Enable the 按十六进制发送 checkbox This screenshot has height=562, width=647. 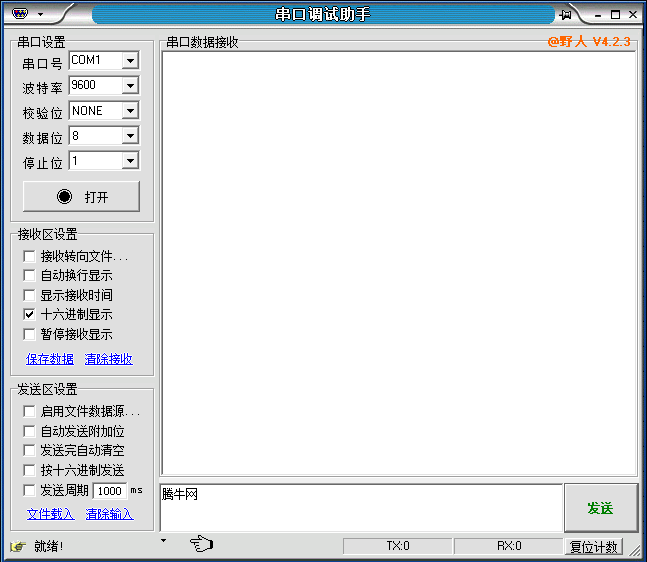click(29, 470)
